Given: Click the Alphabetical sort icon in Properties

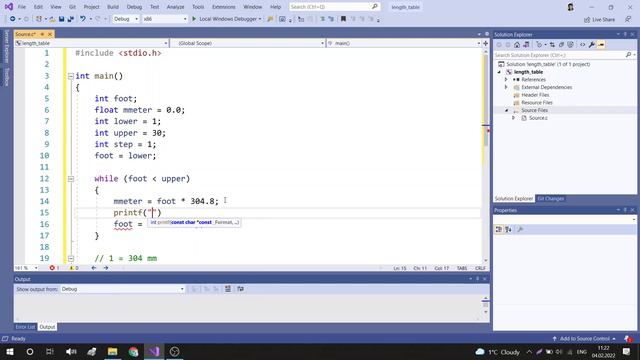Looking at the screenshot, I should coord(508,229).
